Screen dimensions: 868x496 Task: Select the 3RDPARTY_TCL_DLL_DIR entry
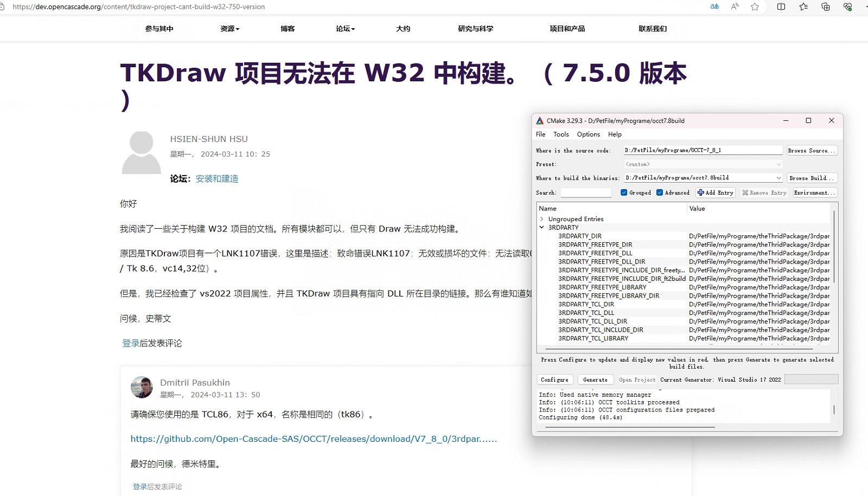click(x=593, y=321)
